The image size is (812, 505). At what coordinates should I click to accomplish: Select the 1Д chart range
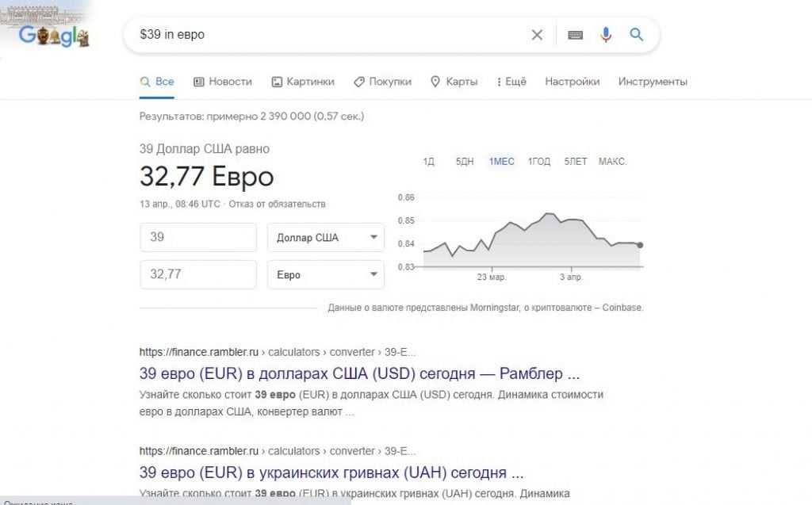(429, 162)
